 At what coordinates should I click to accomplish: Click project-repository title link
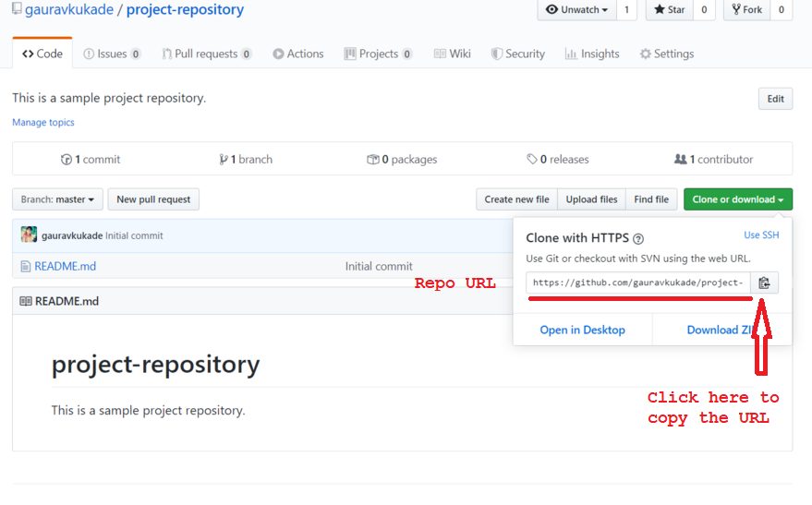click(x=185, y=9)
